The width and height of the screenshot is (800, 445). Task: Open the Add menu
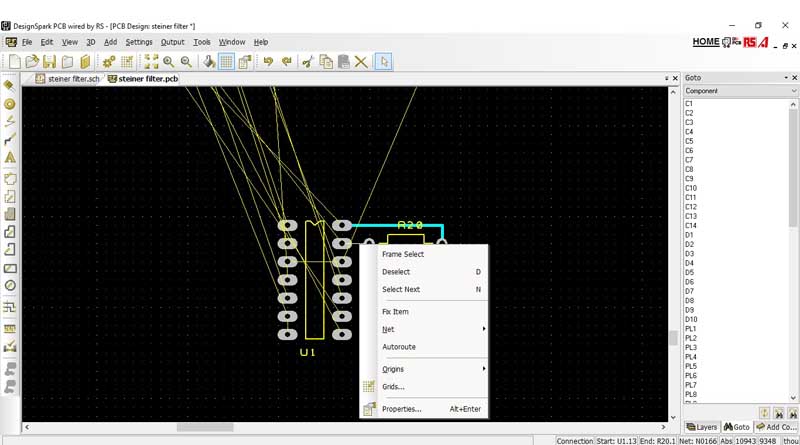coord(110,42)
